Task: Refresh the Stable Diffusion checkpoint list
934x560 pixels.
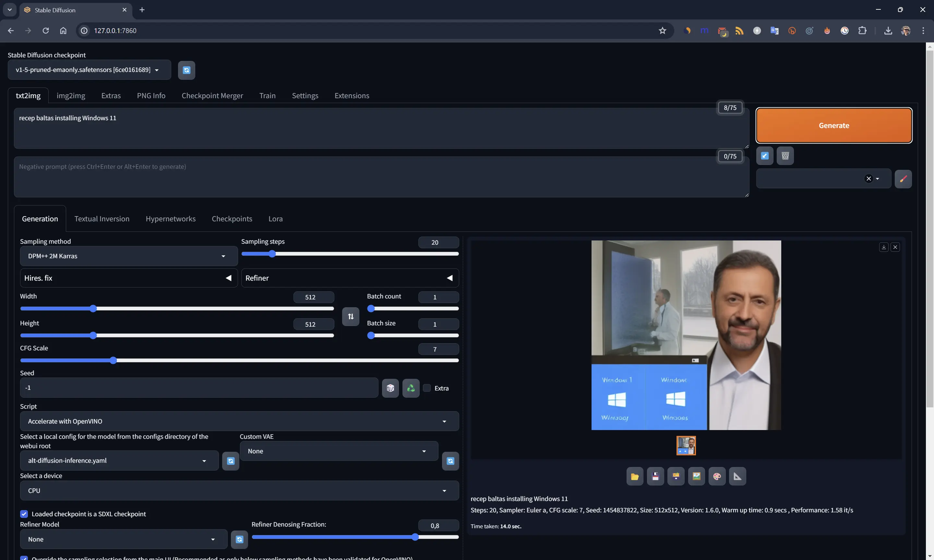Action: click(186, 70)
